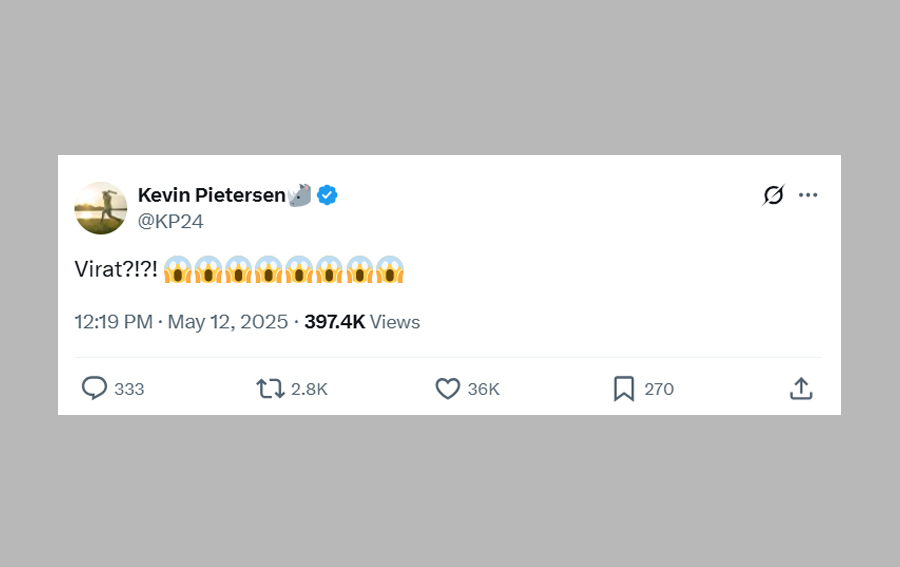Open the three-dot more options menu
The image size is (900, 567).
tap(808, 195)
